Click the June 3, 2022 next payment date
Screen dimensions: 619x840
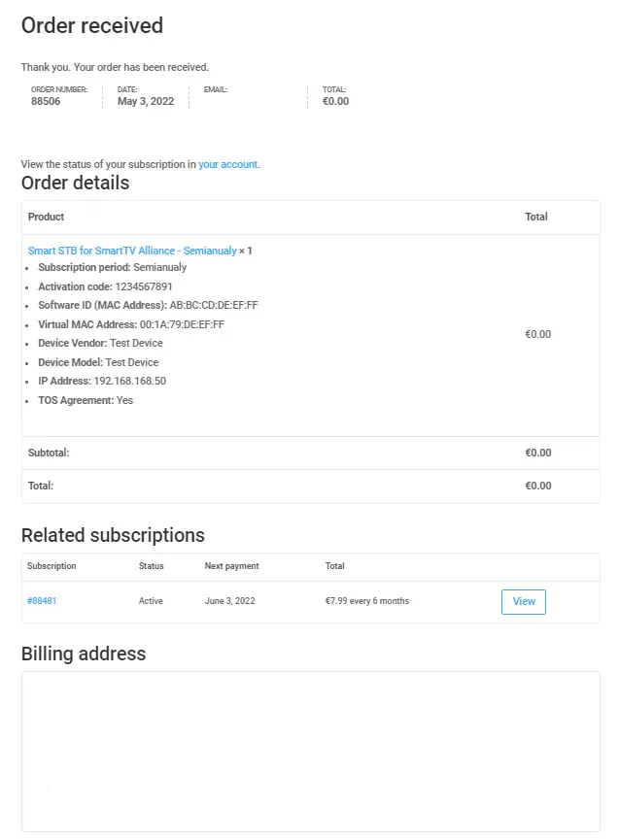tap(230, 601)
